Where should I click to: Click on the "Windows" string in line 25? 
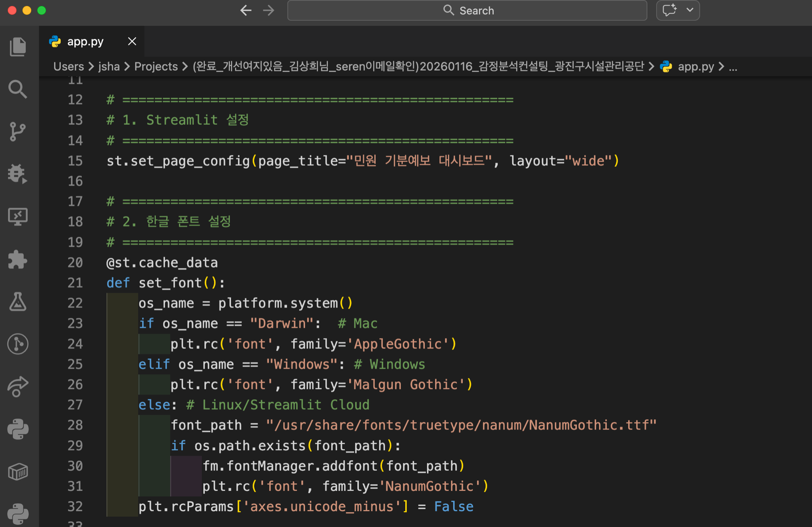coord(301,364)
